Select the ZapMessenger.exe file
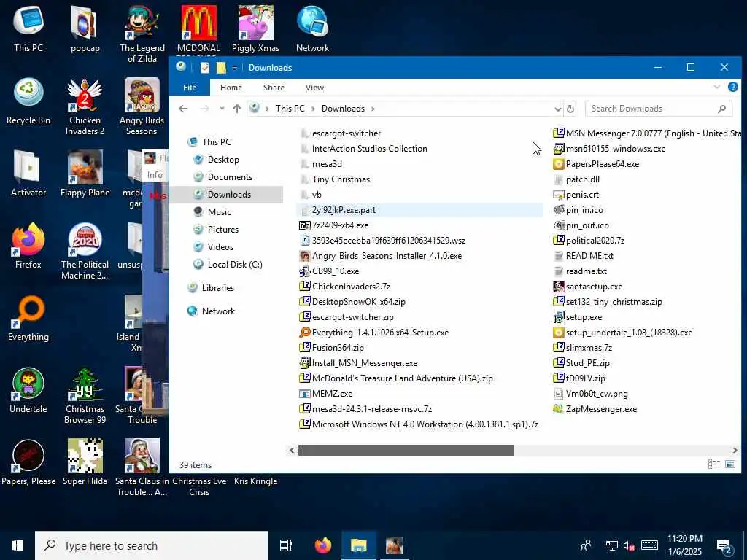This screenshot has width=747, height=560. (595, 409)
